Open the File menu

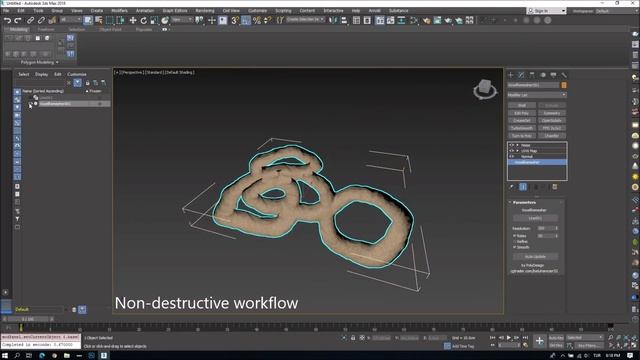coord(6,11)
